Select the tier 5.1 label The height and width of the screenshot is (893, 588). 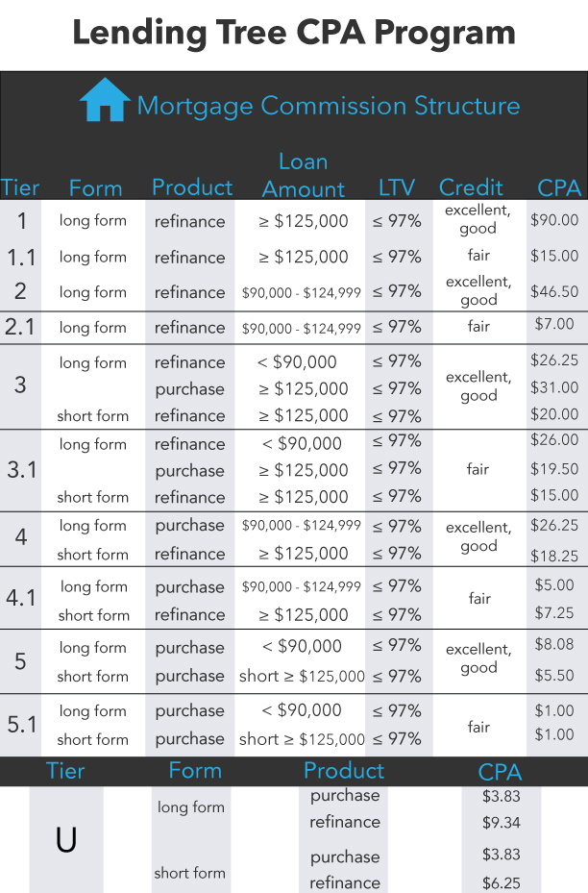(21, 724)
